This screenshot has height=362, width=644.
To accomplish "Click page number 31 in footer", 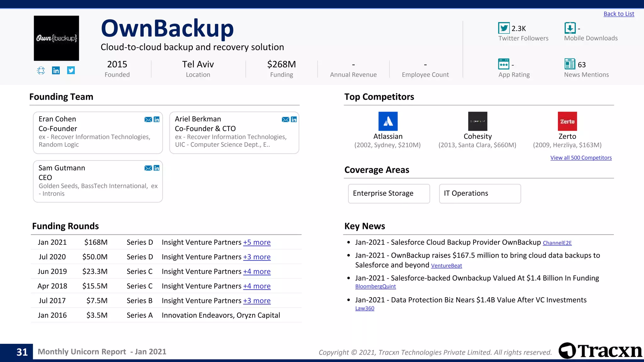I will pos(22,352).
